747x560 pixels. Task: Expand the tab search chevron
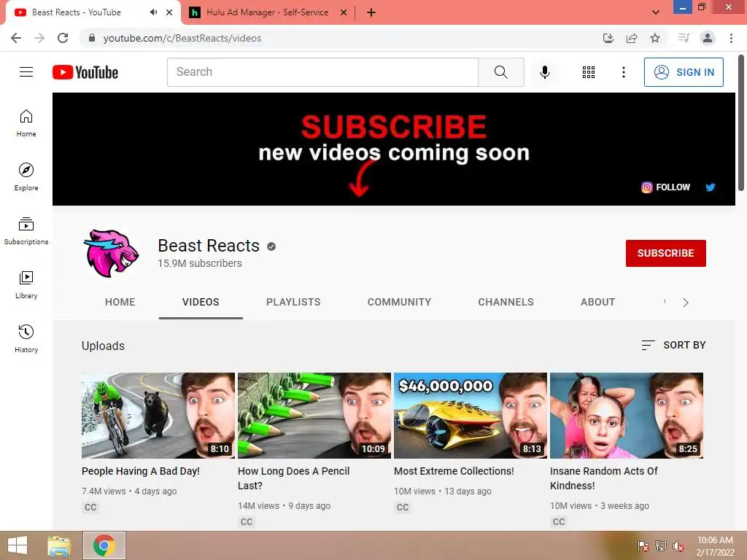point(656,12)
